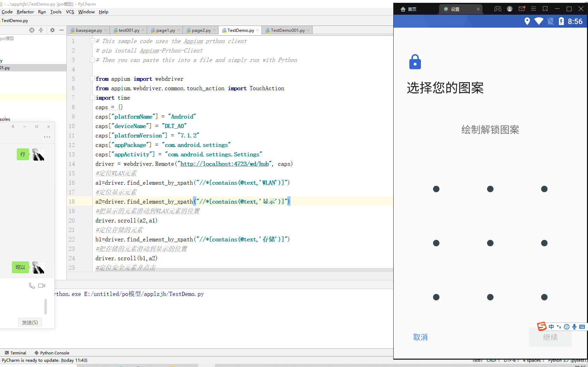This screenshot has height=367, width=588.
Task: Click the microphone icon in input toolbar
Action: (574, 327)
